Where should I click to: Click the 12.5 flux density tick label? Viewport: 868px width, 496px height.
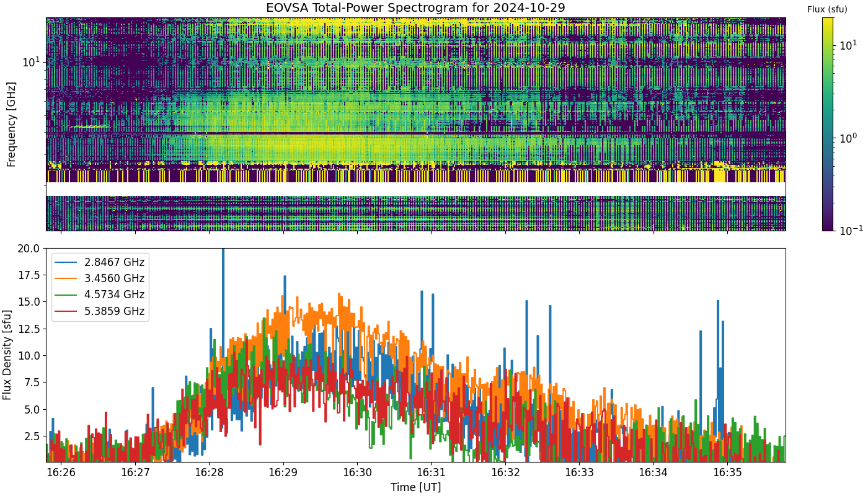(30, 329)
